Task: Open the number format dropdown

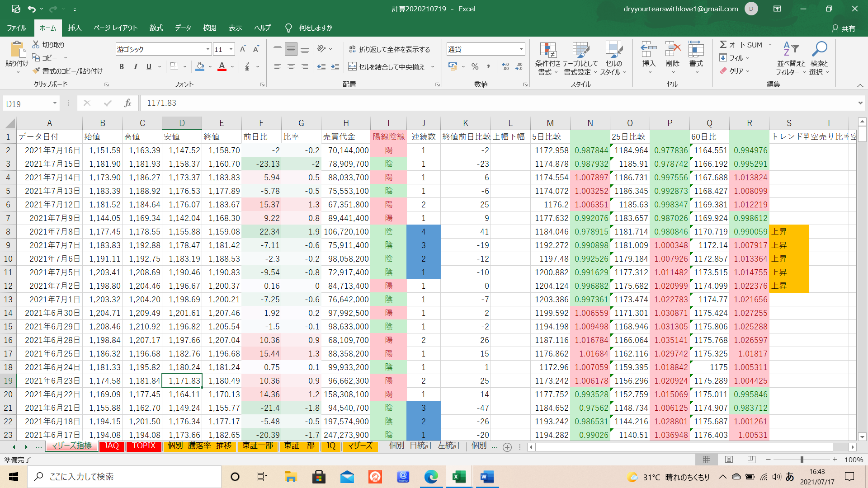Action: (521, 49)
